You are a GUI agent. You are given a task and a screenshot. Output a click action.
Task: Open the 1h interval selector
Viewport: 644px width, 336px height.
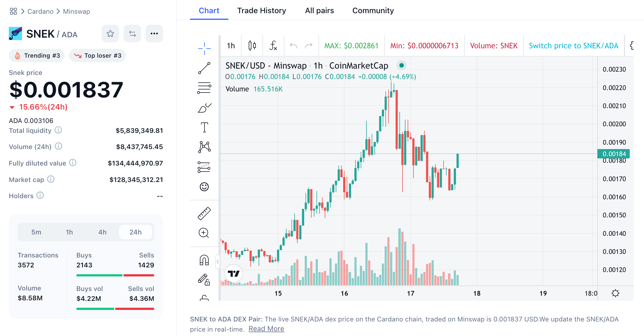231,46
